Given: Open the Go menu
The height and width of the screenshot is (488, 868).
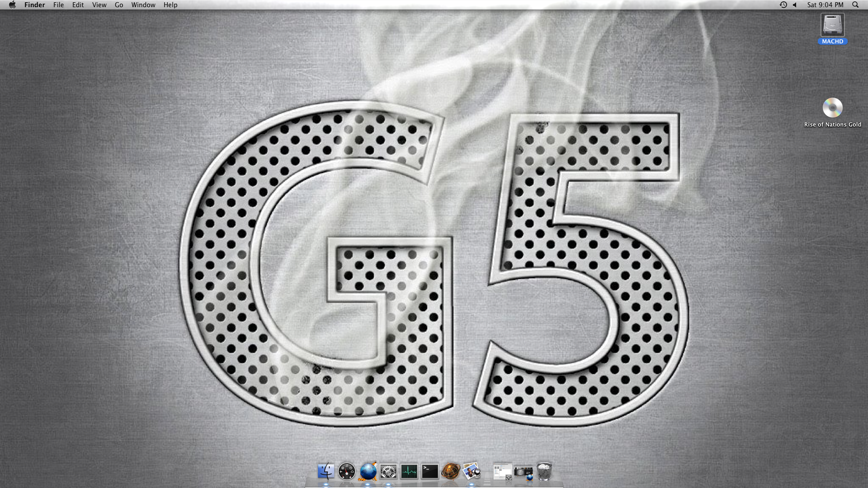Looking at the screenshot, I should click(119, 5).
